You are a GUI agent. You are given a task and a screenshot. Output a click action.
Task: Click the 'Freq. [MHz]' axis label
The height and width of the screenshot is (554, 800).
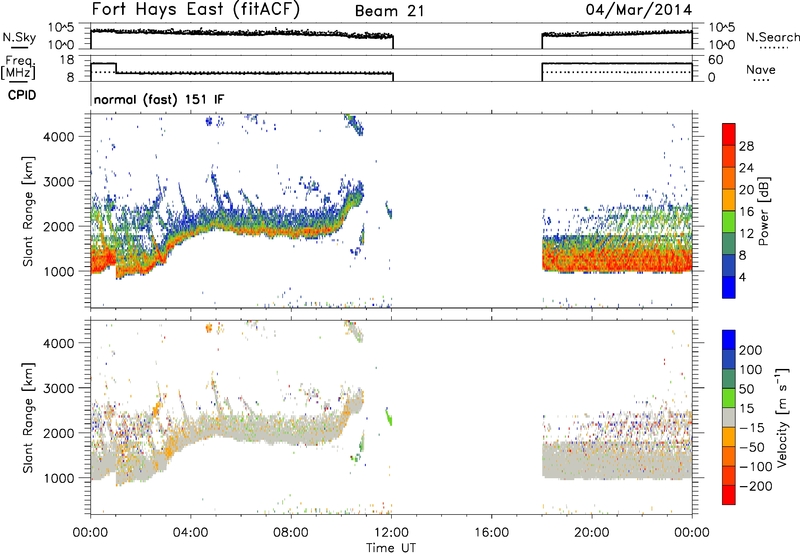pos(18,67)
